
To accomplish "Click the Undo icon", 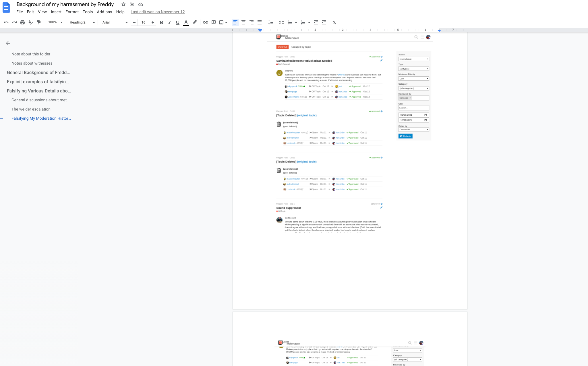I will click(6, 22).
